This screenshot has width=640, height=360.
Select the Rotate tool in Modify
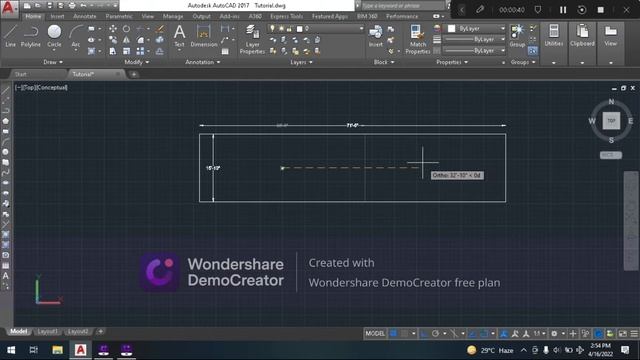click(x=127, y=29)
